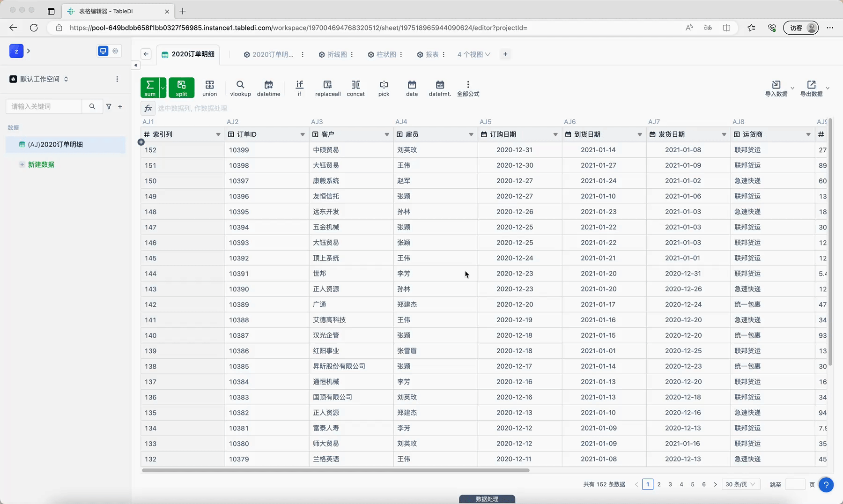The image size is (843, 504).
Task: Focus the 请输入关键词 search field
Action: pos(44,106)
